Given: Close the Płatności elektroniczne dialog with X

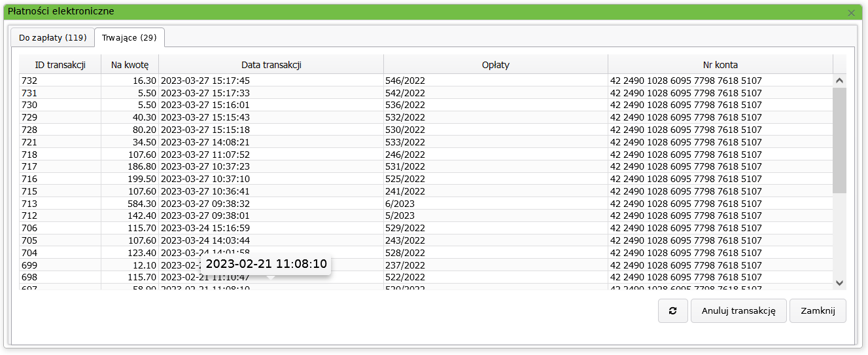Looking at the screenshot, I should 851,12.
